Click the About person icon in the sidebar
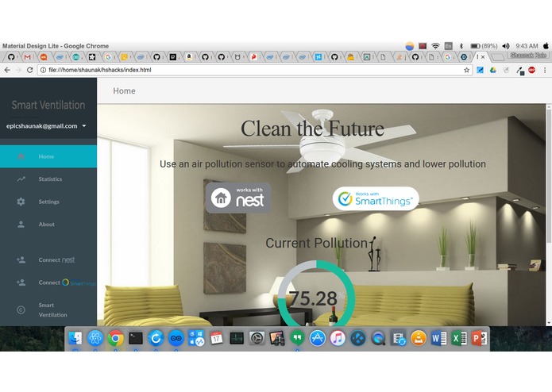 point(21,225)
